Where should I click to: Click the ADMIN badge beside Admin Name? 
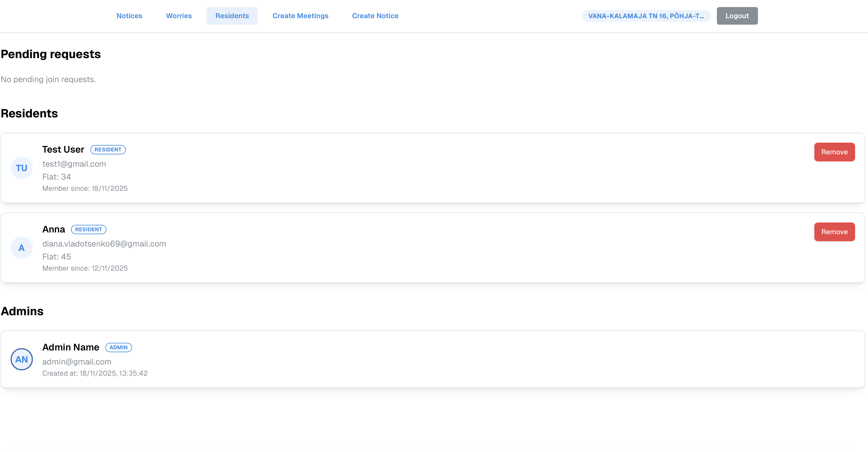(x=118, y=348)
